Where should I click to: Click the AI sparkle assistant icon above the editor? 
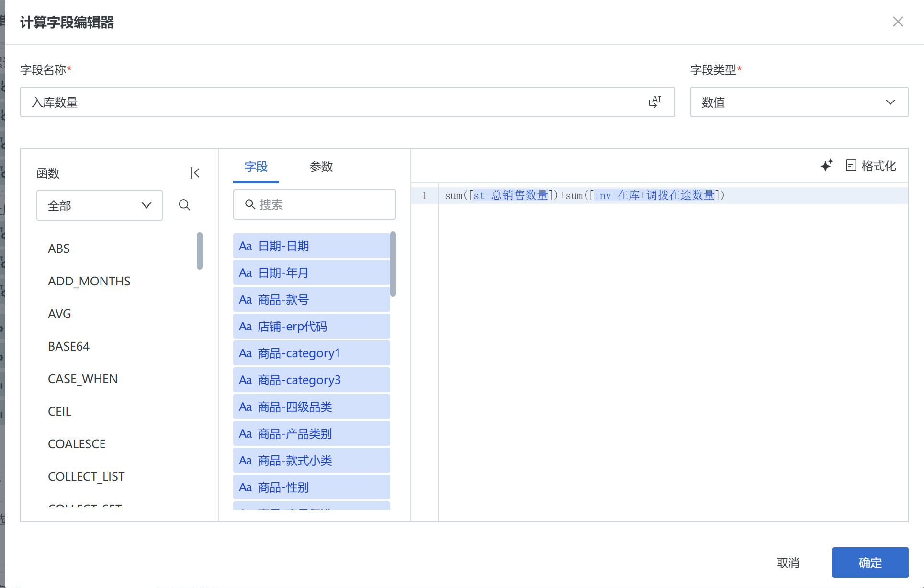click(x=826, y=166)
